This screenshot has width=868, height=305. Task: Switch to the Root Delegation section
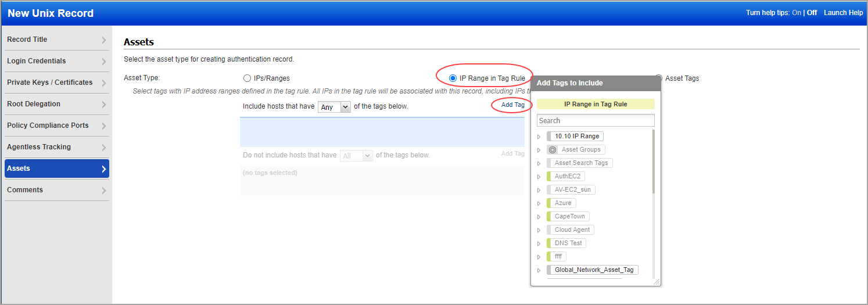57,104
